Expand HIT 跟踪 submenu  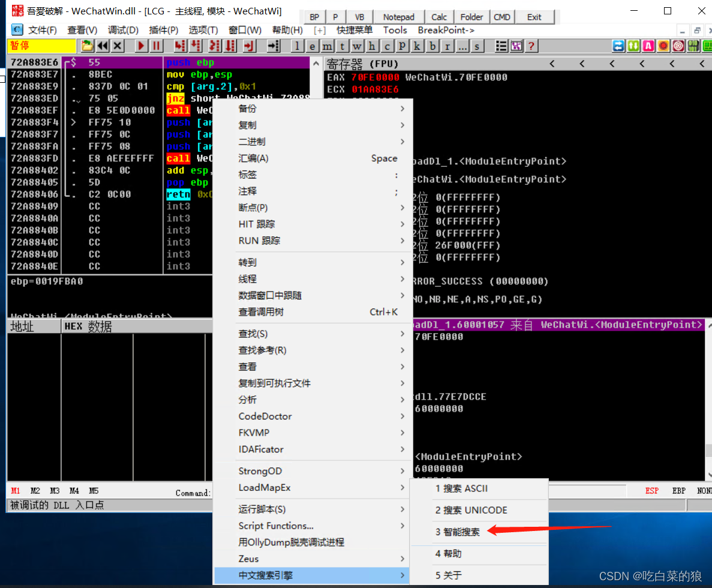click(313, 224)
